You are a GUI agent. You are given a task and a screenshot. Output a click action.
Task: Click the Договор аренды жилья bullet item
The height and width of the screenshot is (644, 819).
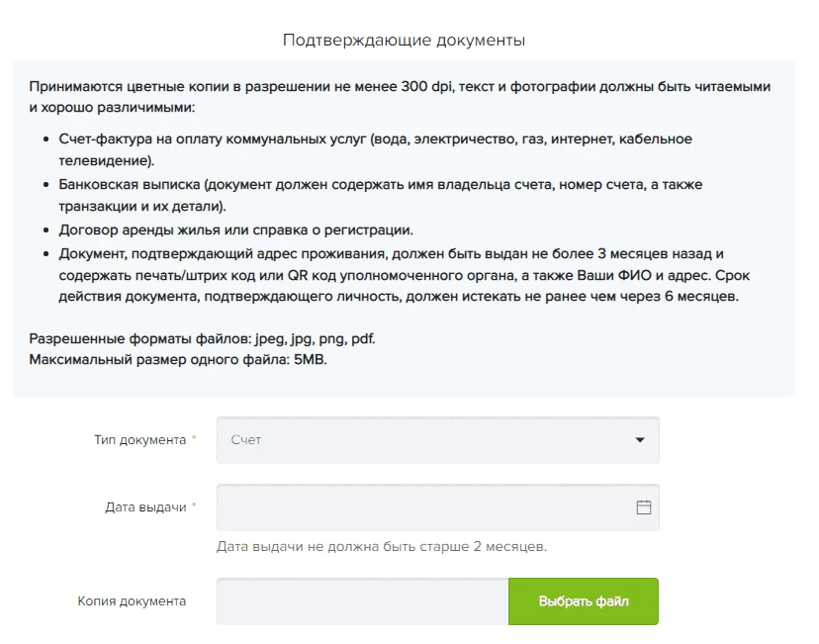point(235,230)
